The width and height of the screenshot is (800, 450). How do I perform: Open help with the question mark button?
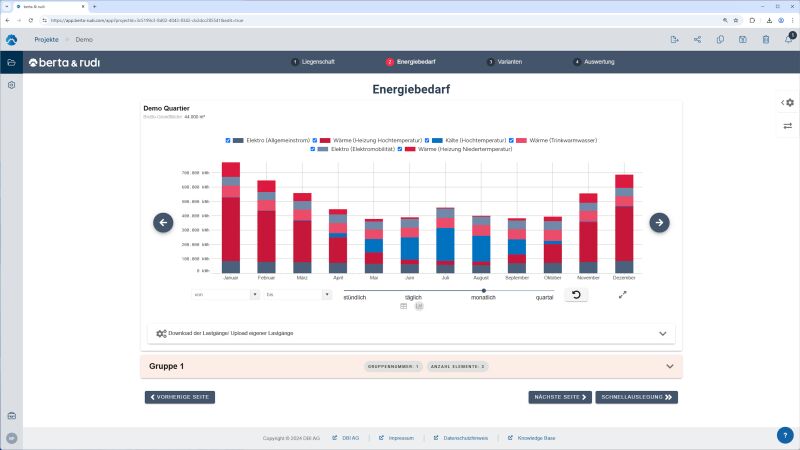coord(785,435)
